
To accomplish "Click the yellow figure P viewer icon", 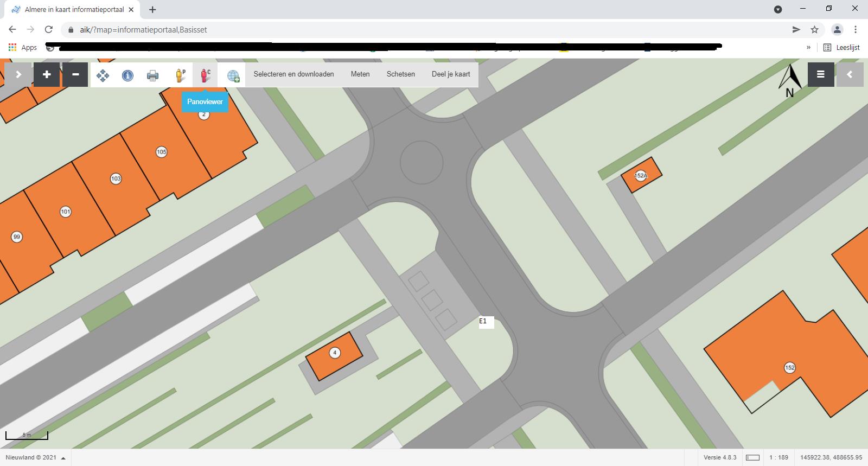I will coord(180,75).
